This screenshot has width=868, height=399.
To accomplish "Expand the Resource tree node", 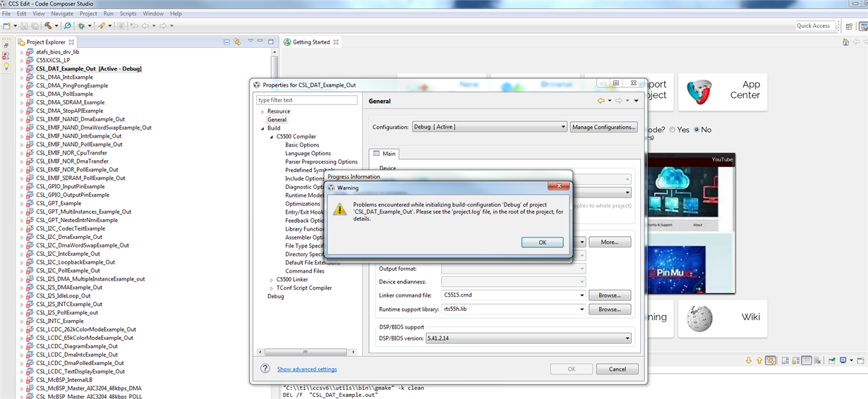I will (263, 111).
